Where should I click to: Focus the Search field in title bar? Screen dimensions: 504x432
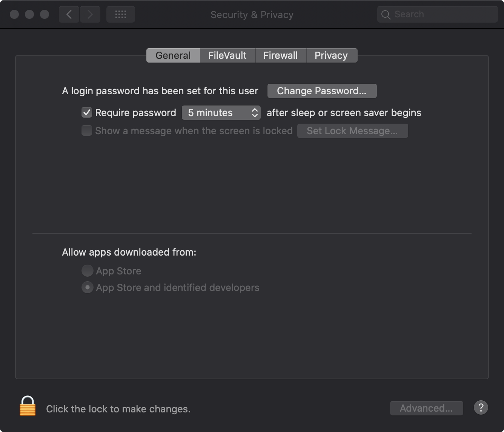coord(437,15)
